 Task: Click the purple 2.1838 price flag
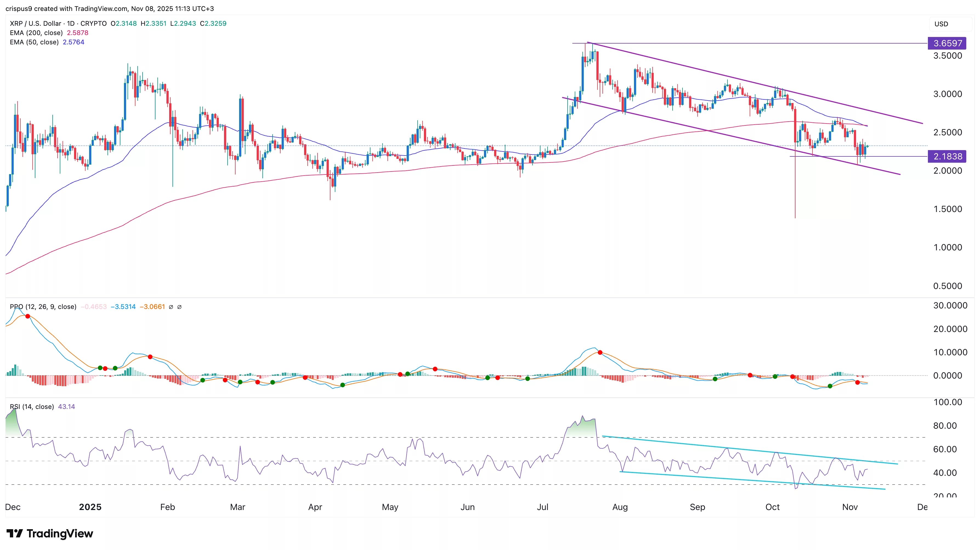click(x=947, y=157)
